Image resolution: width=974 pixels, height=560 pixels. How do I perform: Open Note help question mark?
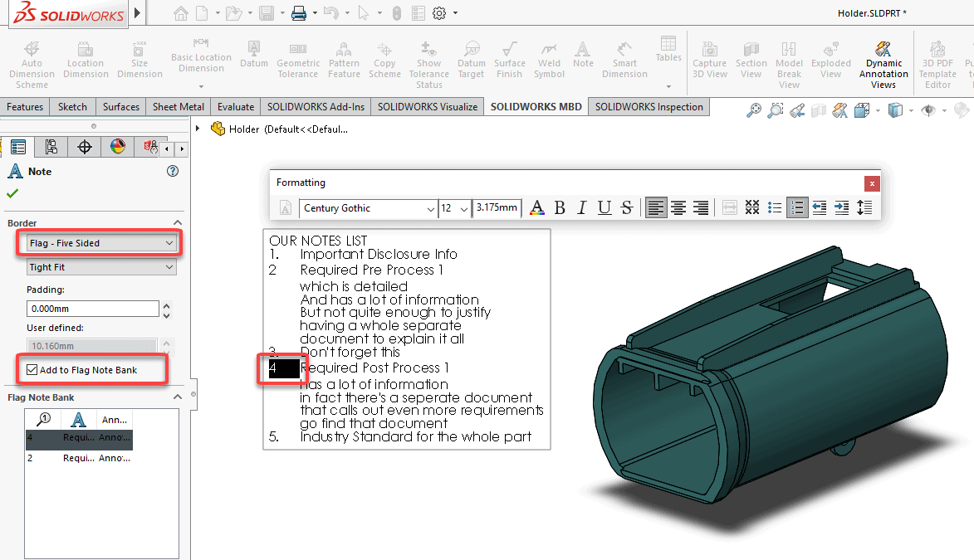pyautogui.click(x=173, y=172)
